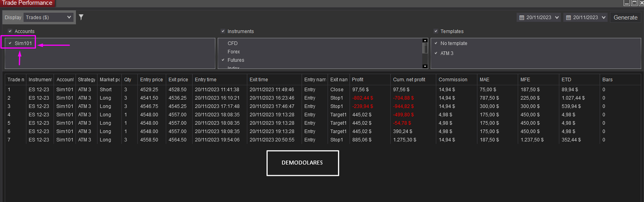
Task: Select entry price 4558.50 in trade 7
Action: (x=149, y=140)
